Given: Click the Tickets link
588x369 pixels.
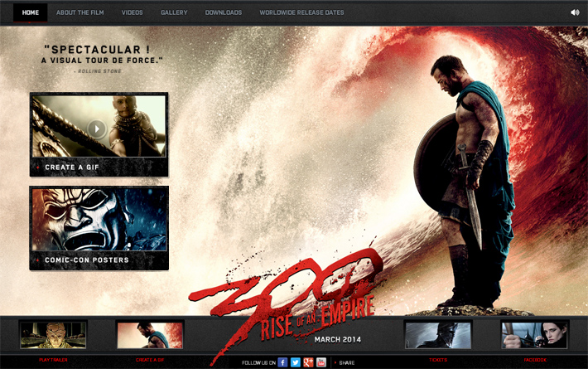Looking at the screenshot, I should (438, 360).
